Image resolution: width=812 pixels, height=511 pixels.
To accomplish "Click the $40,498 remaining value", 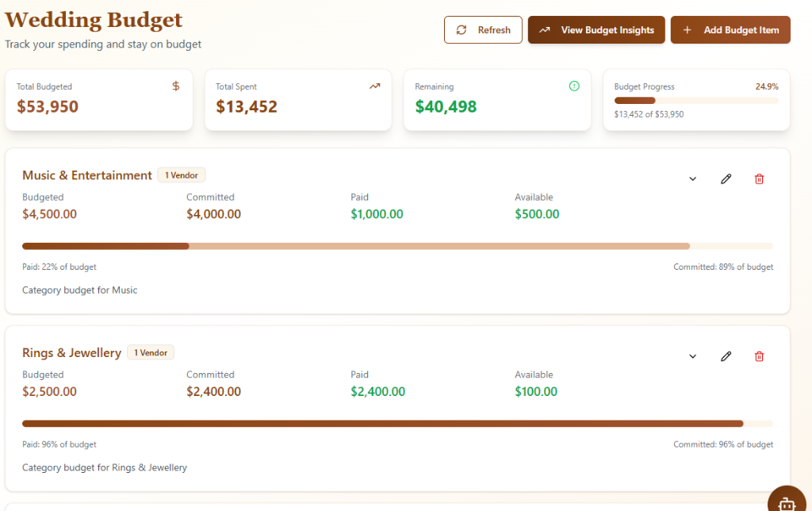I will tap(446, 107).
